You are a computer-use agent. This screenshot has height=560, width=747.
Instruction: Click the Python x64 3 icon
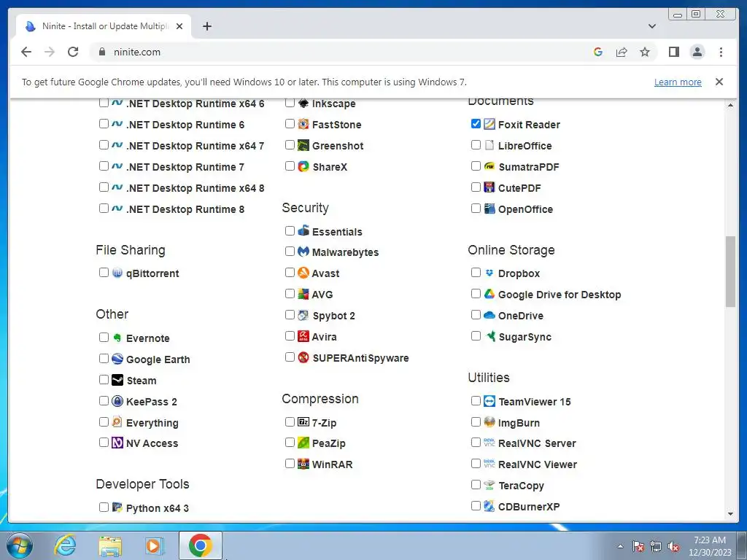[x=117, y=507]
